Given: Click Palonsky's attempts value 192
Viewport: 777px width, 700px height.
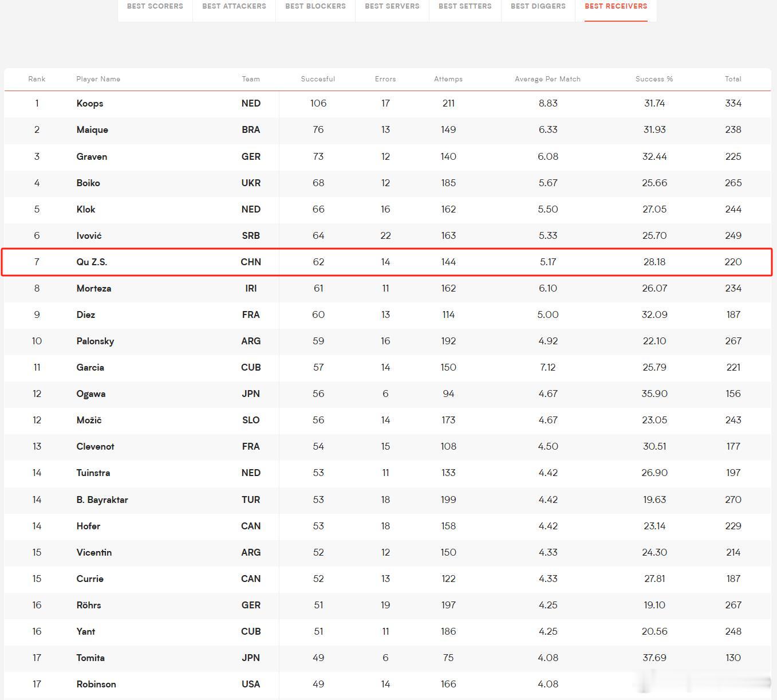Looking at the screenshot, I should coord(448,341).
